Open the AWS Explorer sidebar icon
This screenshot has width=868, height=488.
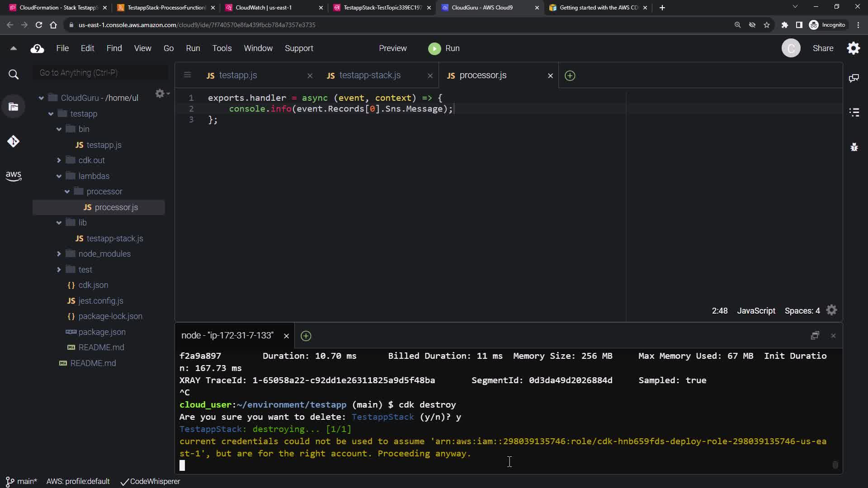coord(13,176)
